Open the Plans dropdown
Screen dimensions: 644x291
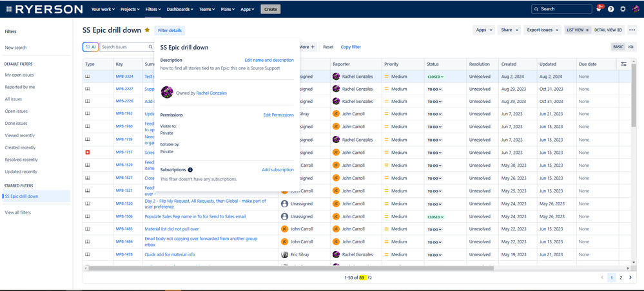(x=228, y=9)
